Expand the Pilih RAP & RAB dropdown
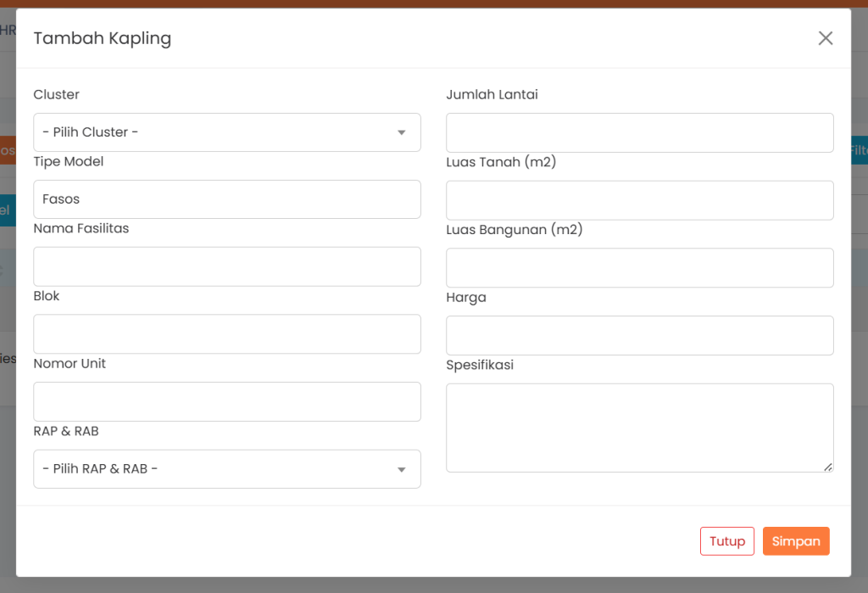This screenshot has width=868, height=593. (x=226, y=469)
